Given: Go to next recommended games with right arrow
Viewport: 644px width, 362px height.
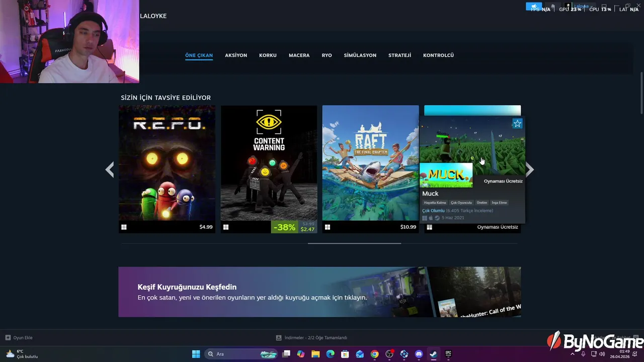Looking at the screenshot, I should coord(530,169).
